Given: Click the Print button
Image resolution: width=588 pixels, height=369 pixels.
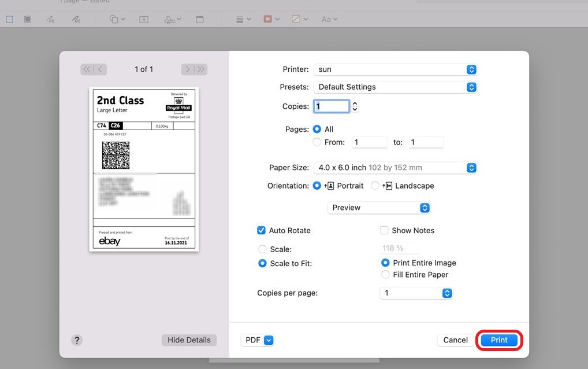Looking at the screenshot, I should 498,340.
